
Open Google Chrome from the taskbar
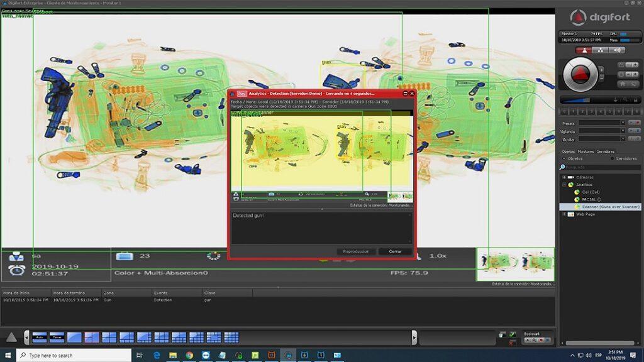click(x=189, y=355)
